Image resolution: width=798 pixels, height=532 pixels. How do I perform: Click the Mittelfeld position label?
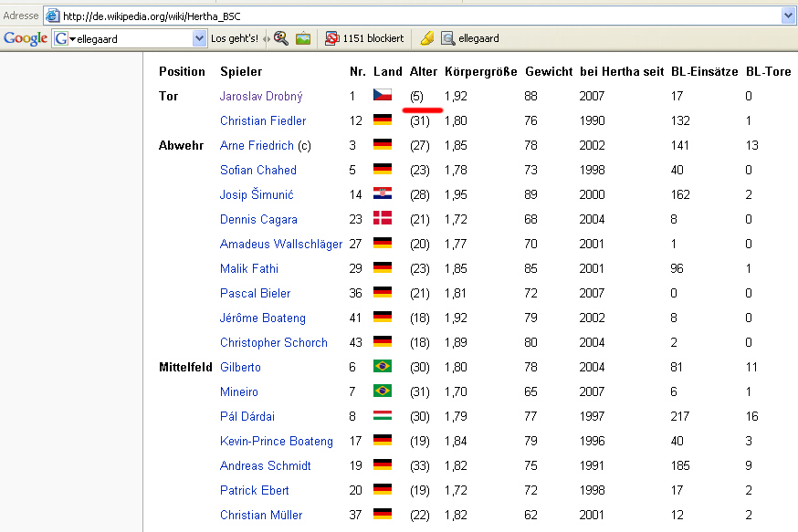click(185, 367)
